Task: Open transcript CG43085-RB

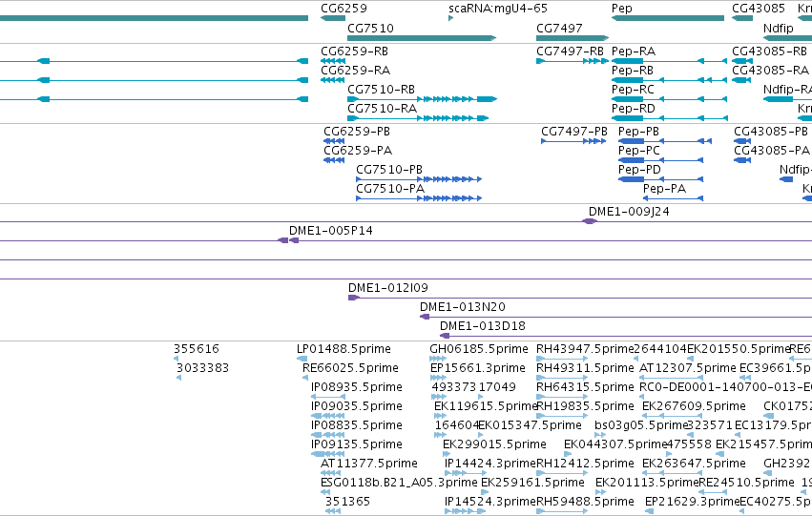Action: pyautogui.click(x=769, y=52)
